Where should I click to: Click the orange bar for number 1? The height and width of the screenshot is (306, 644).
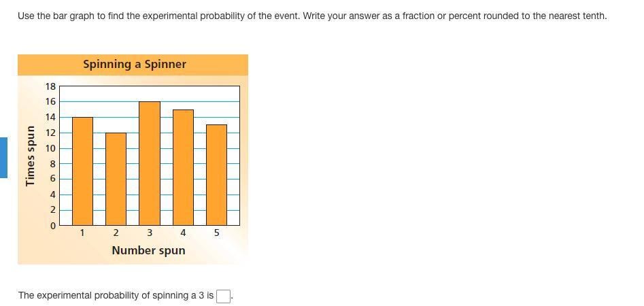point(82,171)
